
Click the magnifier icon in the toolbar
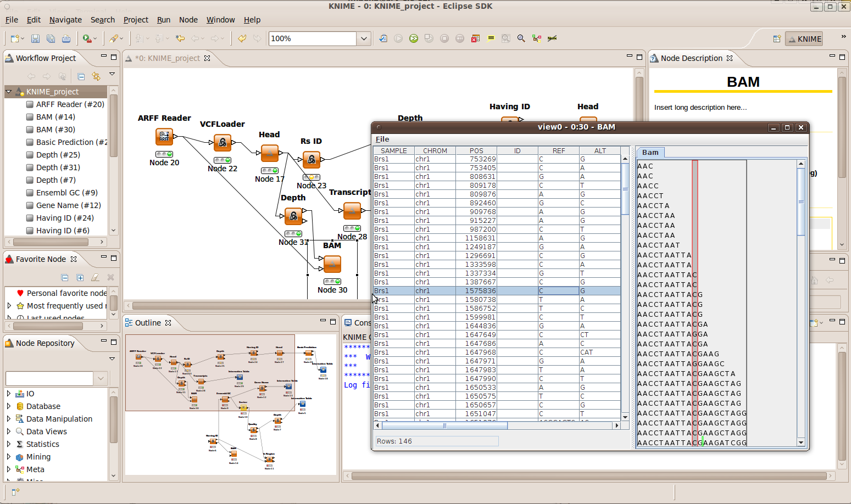pos(521,38)
